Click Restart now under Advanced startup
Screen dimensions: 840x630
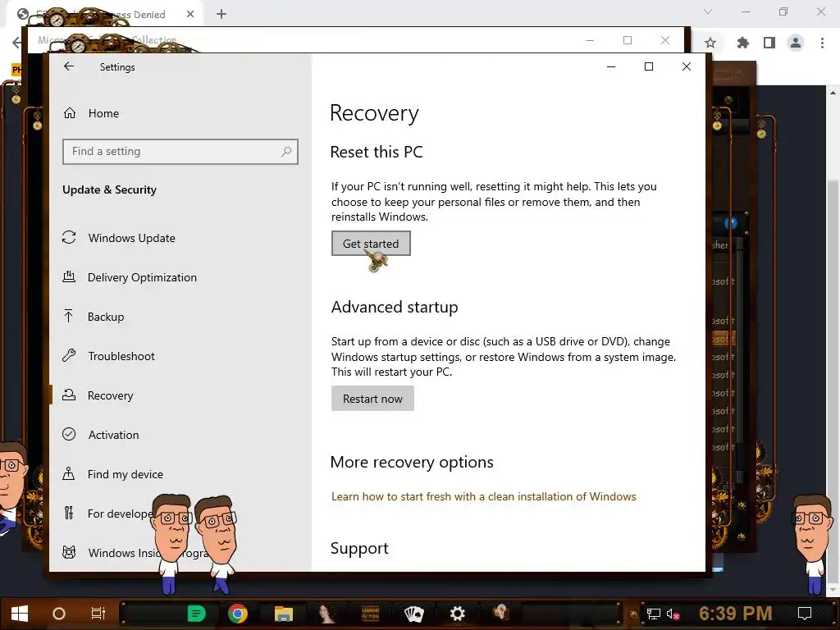pos(372,399)
